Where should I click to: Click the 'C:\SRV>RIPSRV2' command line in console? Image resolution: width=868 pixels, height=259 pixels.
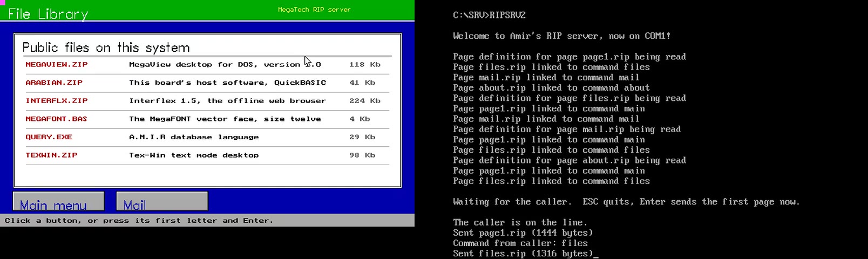(489, 15)
